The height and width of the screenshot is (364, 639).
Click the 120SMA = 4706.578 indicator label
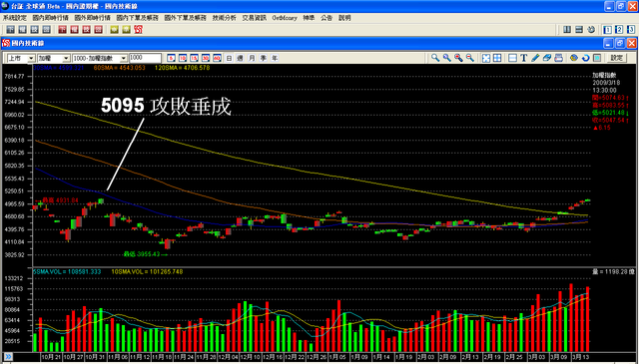coord(182,68)
